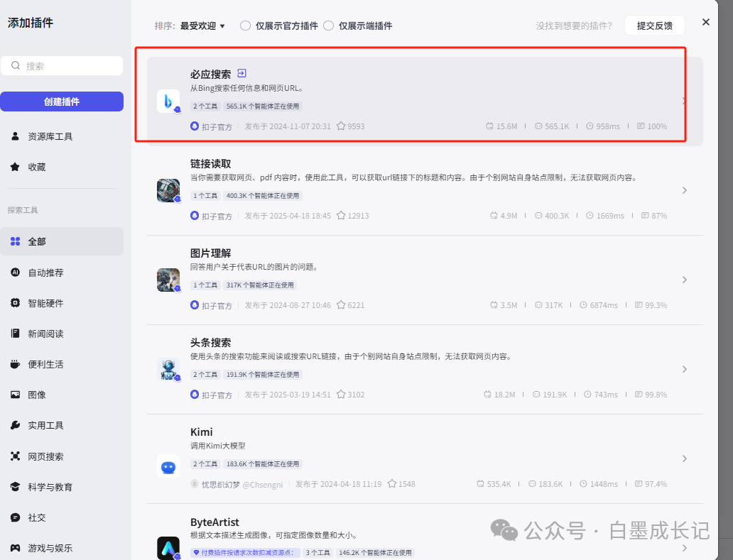The image size is (733, 560).
Task: Click the 提交反馈 button
Action: tap(654, 26)
